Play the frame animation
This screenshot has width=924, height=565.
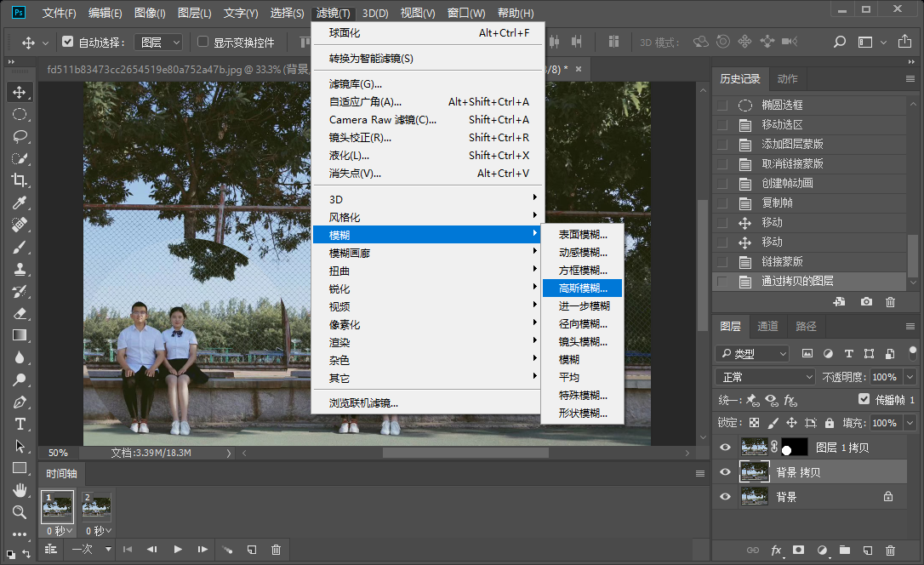coord(177,549)
